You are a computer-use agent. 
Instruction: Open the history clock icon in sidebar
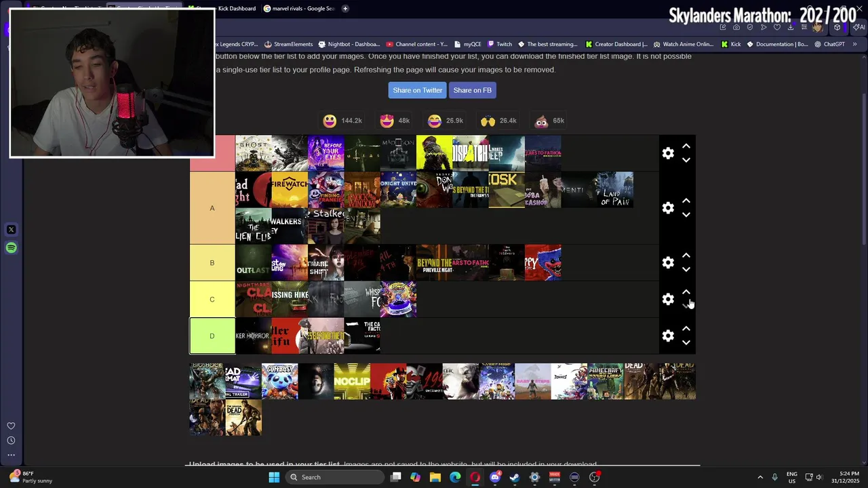pyautogui.click(x=11, y=441)
